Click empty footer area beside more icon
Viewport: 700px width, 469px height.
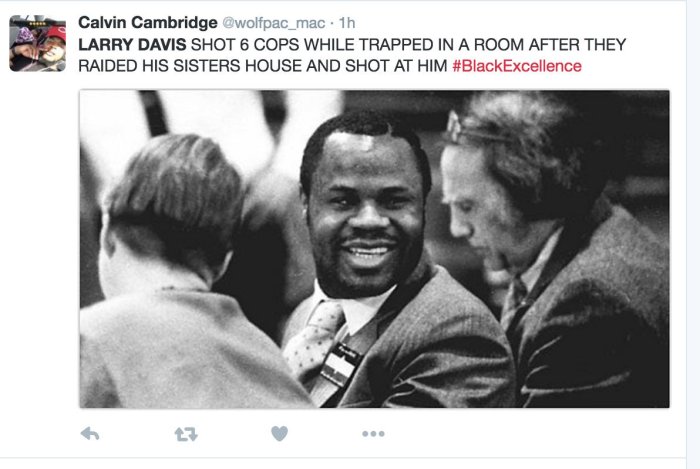[527, 434]
